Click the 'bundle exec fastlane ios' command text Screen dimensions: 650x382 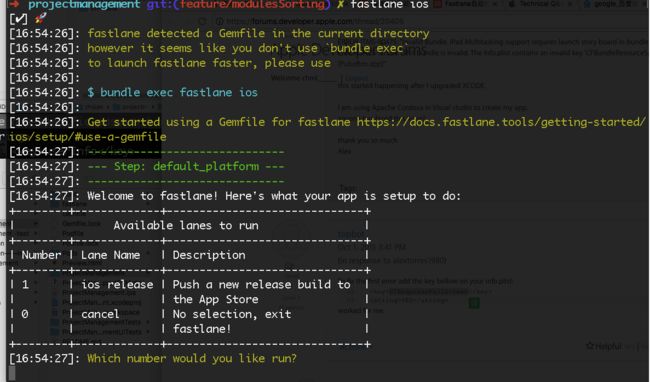tap(179, 92)
